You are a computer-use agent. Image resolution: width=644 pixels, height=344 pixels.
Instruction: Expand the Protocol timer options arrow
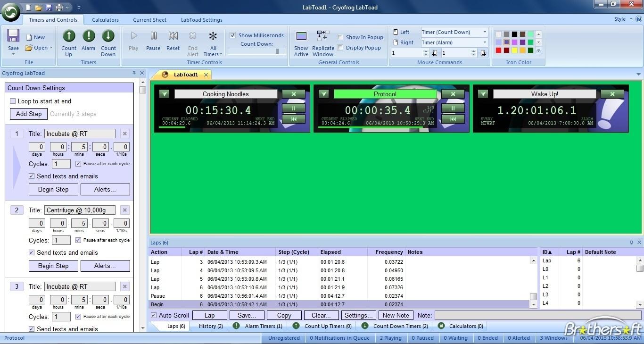coord(323,94)
